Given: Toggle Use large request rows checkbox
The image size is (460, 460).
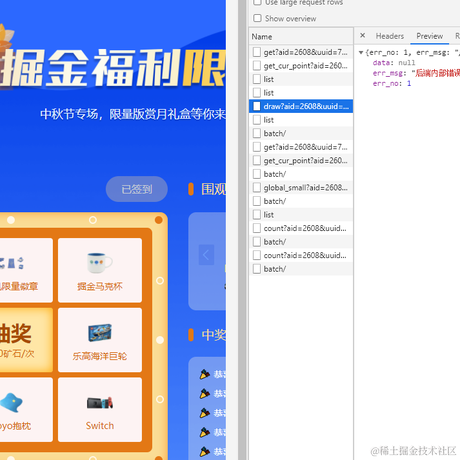Looking at the screenshot, I should [x=257, y=2].
